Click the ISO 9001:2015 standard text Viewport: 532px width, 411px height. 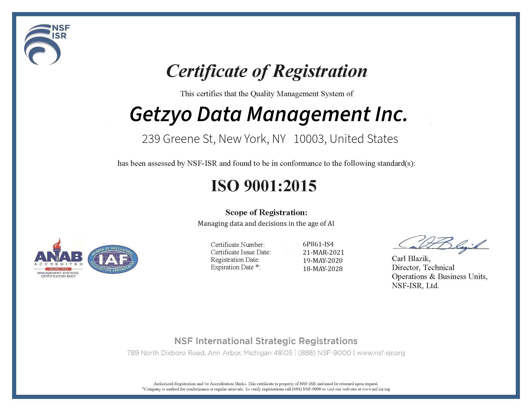264,186
